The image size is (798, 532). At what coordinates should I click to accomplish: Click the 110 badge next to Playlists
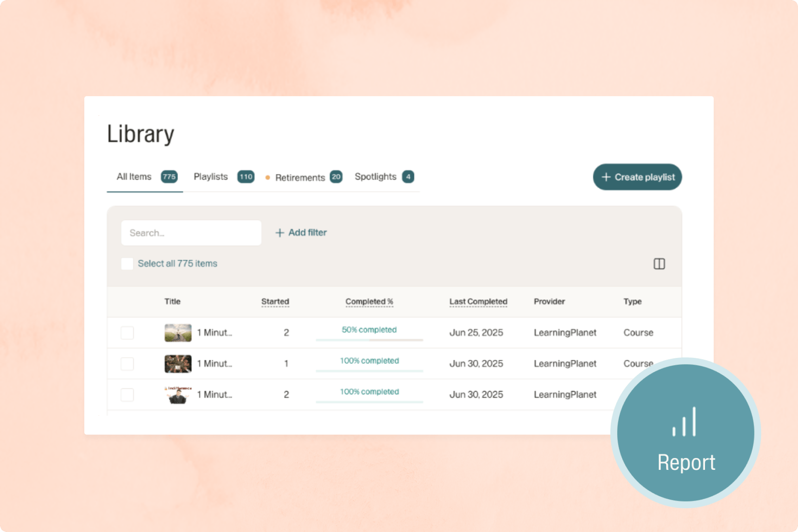point(245,177)
